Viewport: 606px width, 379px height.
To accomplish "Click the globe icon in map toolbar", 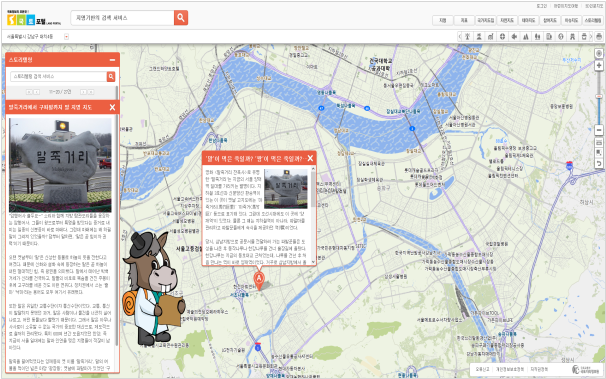I will pyautogui.click(x=561, y=37).
